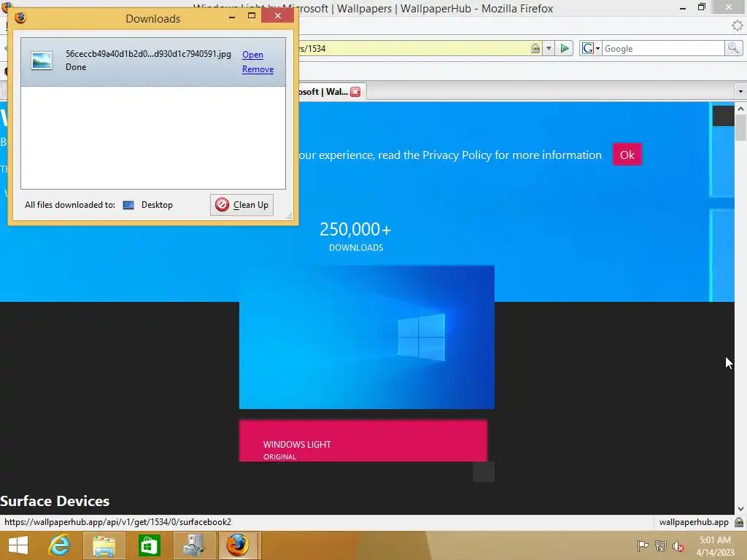Viewport: 747px width, 560px height.
Task: Click the Windows Light wallpaper preview image
Action: coord(367,337)
